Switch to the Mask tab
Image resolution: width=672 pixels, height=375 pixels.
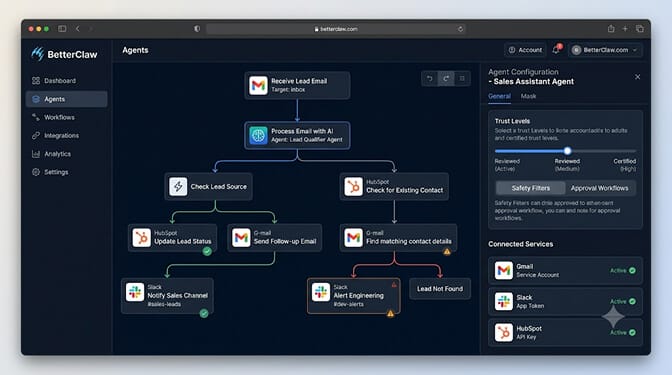click(x=528, y=96)
